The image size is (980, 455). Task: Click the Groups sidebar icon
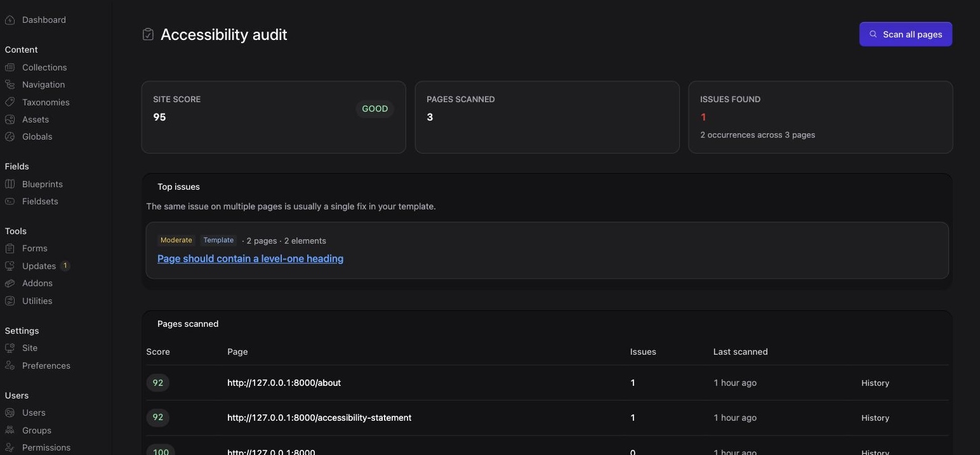(10, 430)
